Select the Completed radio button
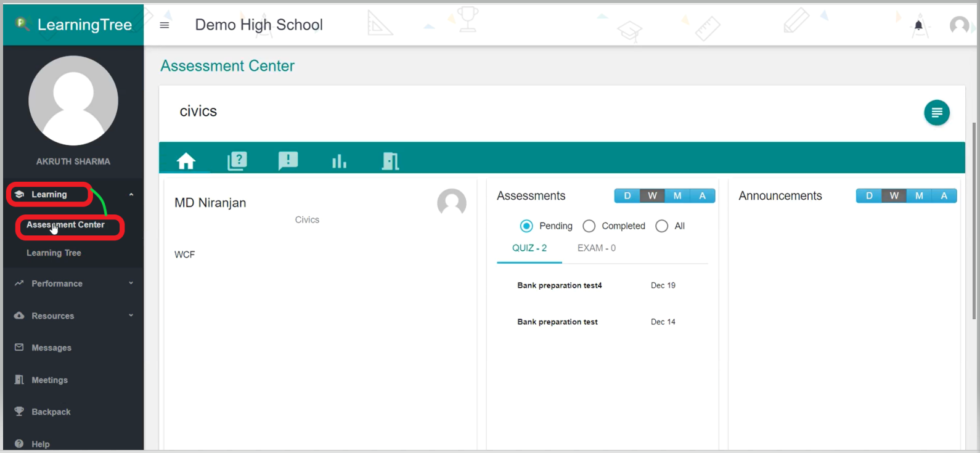The width and height of the screenshot is (980, 453). 589,226
